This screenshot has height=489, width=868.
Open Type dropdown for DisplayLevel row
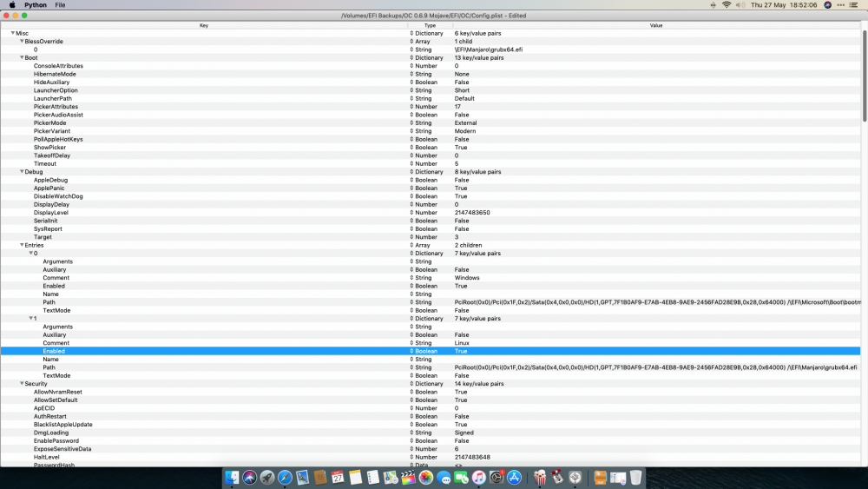411,213
